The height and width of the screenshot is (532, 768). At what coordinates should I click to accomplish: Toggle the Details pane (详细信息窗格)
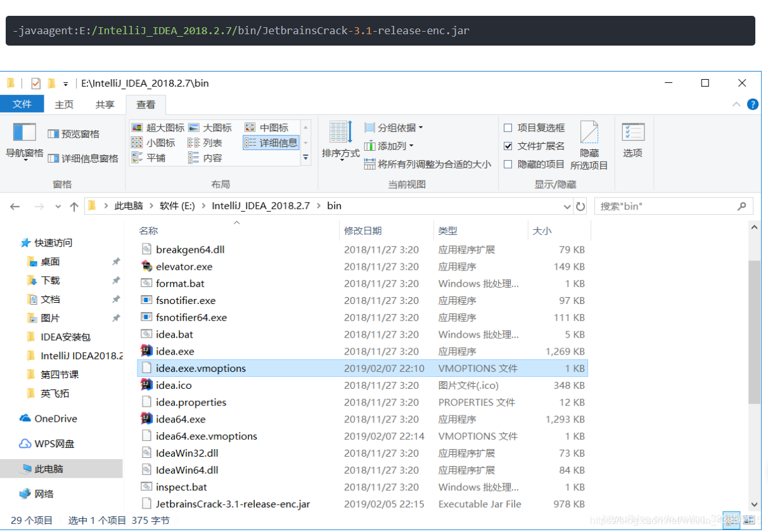pyautogui.click(x=83, y=158)
